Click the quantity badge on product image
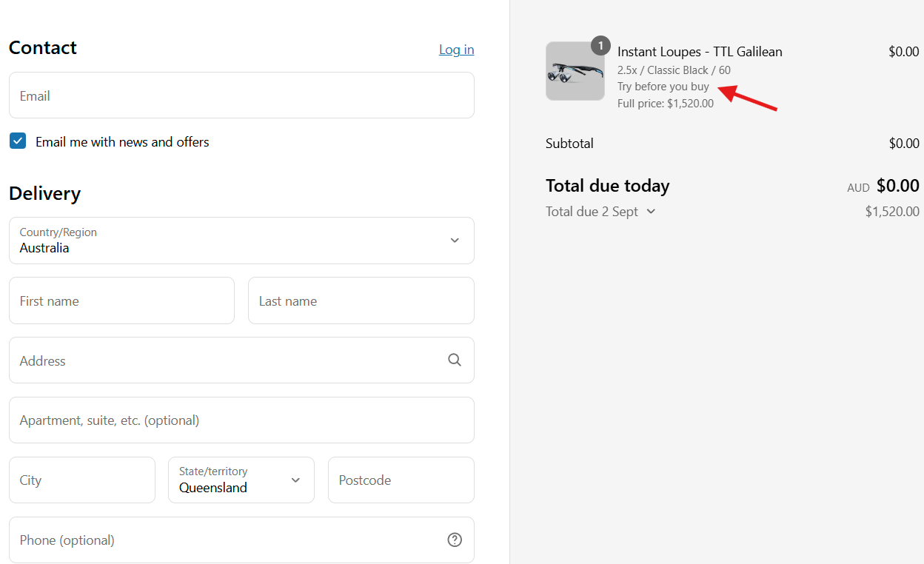 (x=600, y=46)
